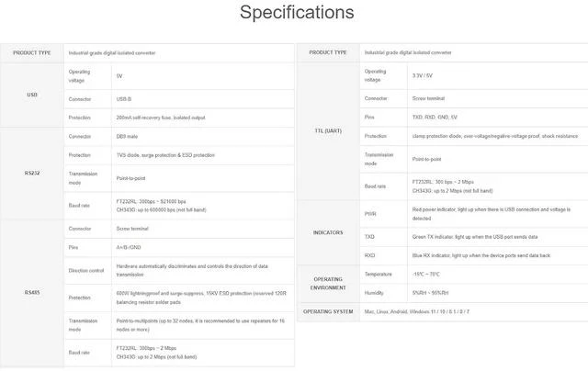588x371 pixels.
Task: Select the RS485 section header cell
Action: pyautogui.click(x=32, y=292)
